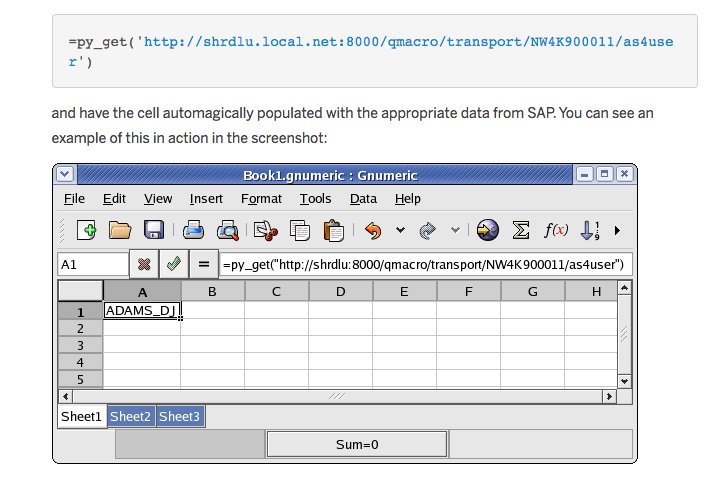725x478 pixels.
Task: Open the Format menu
Action: [261, 199]
